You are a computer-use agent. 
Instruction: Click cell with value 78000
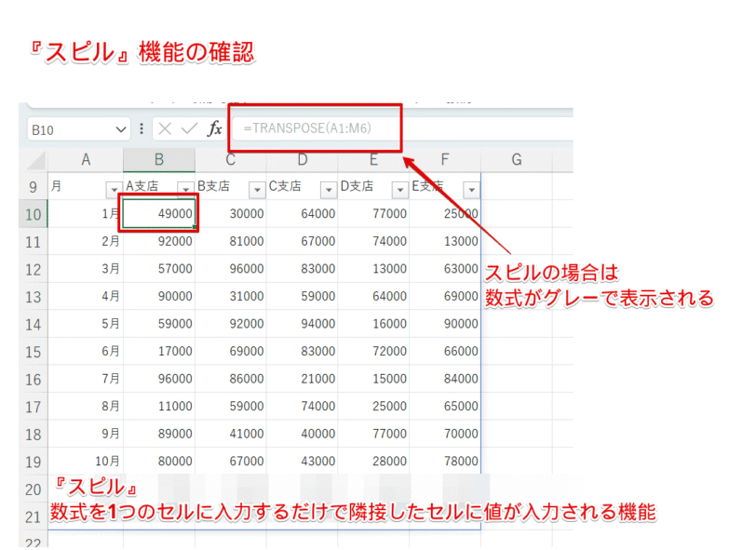pos(445,461)
